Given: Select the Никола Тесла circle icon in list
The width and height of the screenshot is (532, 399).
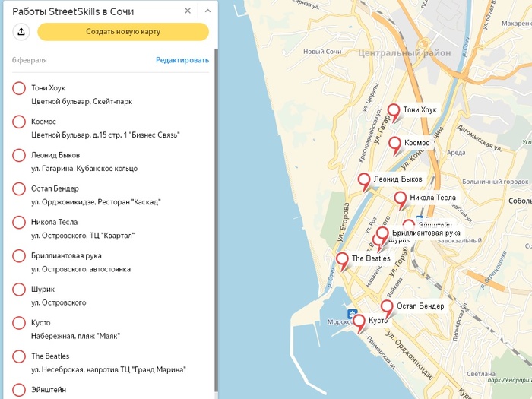Looking at the screenshot, I should [19, 223].
